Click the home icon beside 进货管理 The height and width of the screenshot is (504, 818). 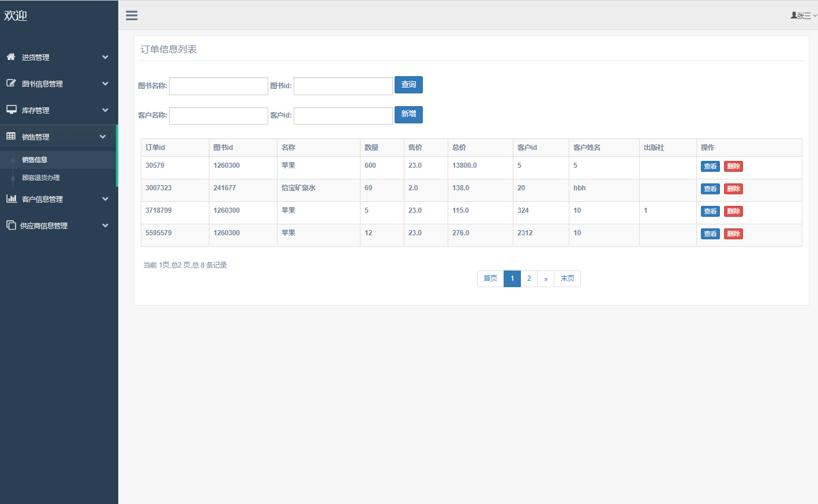point(11,57)
